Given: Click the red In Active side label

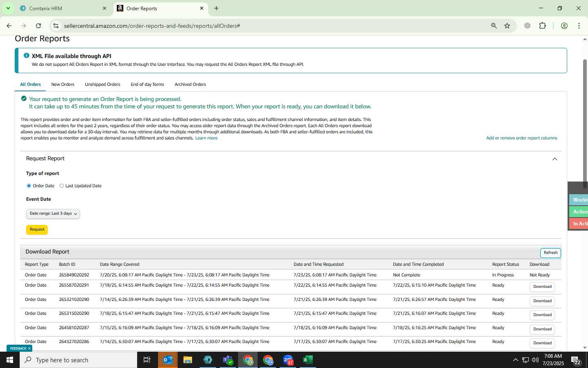Looking at the screenshot, I should pyautogui.click(x=579, y=223).
